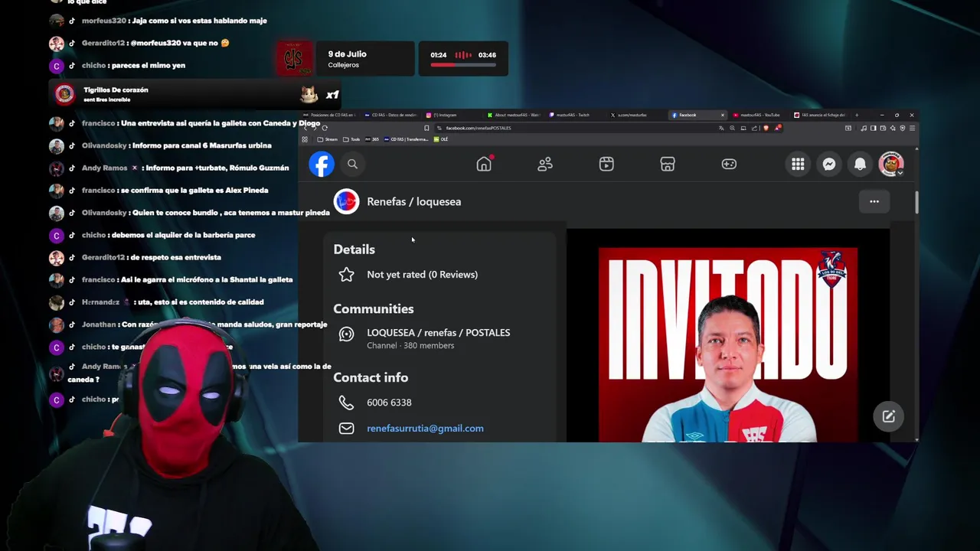Screen dimensions: 980x551
Task: Click the phone number 6006 6338
Action: tap(389, 403)
